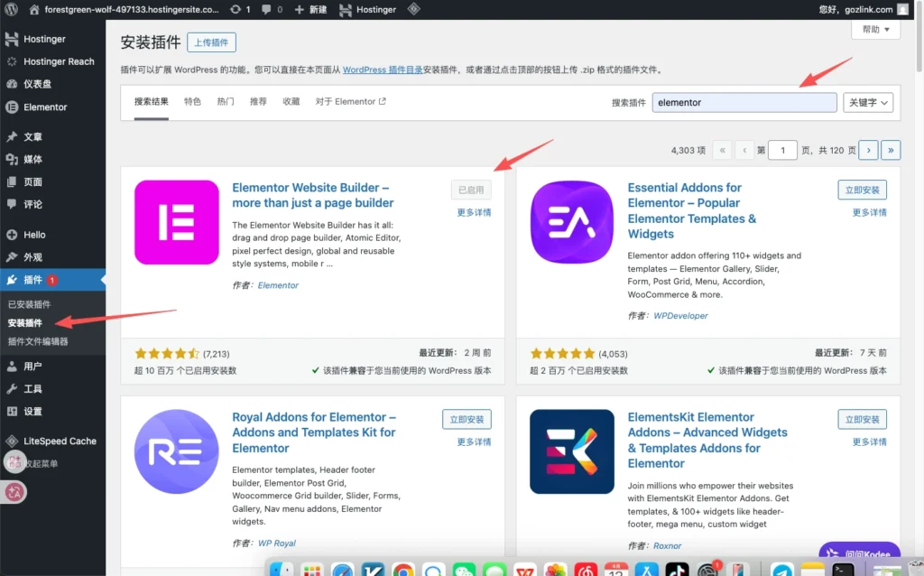View 更多详情 for Essential Addons
The width and height of the screenshot is (924, 576).
(x=869, y=212)
